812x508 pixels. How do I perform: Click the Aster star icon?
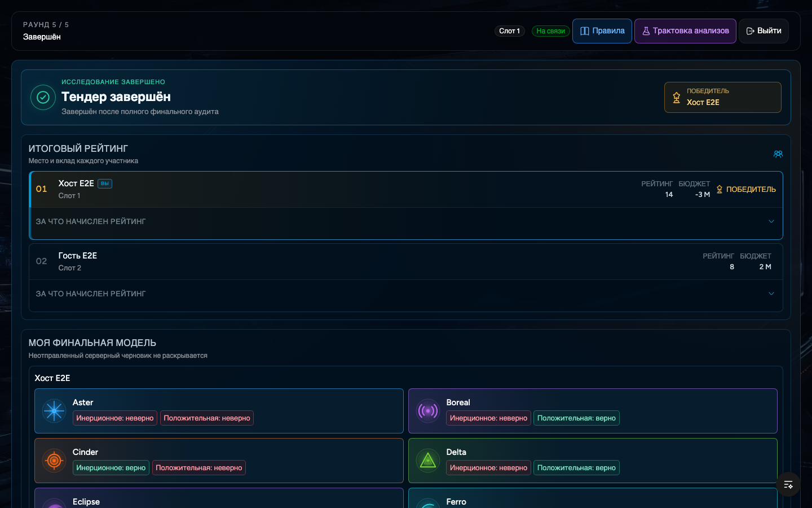pos(54,411)
